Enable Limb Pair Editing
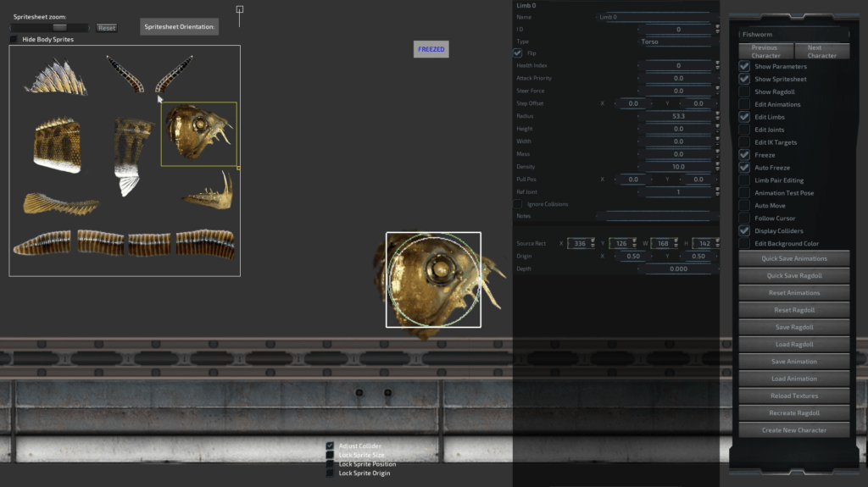The image size is (868, 487). pyautogui.click(x=744, y=180)
